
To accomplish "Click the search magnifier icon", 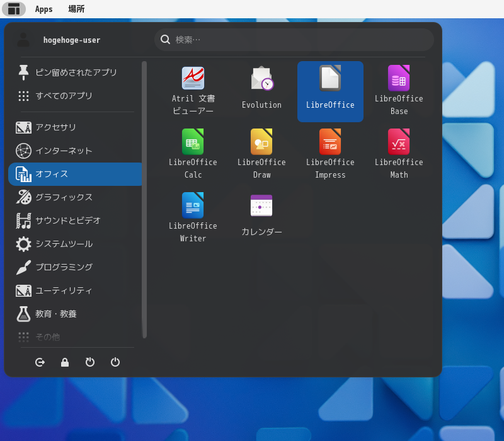I will pos(165,40).
